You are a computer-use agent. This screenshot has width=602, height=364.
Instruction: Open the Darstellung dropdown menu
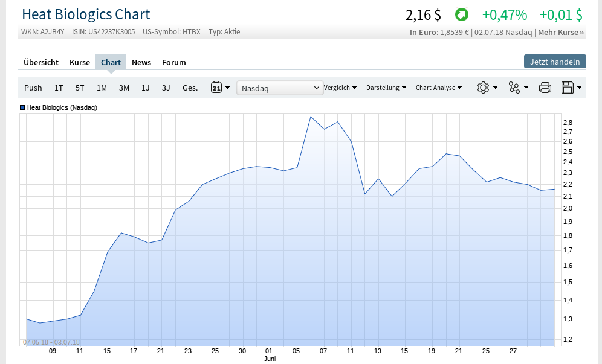pyautogui.click(x=386, y=88)
